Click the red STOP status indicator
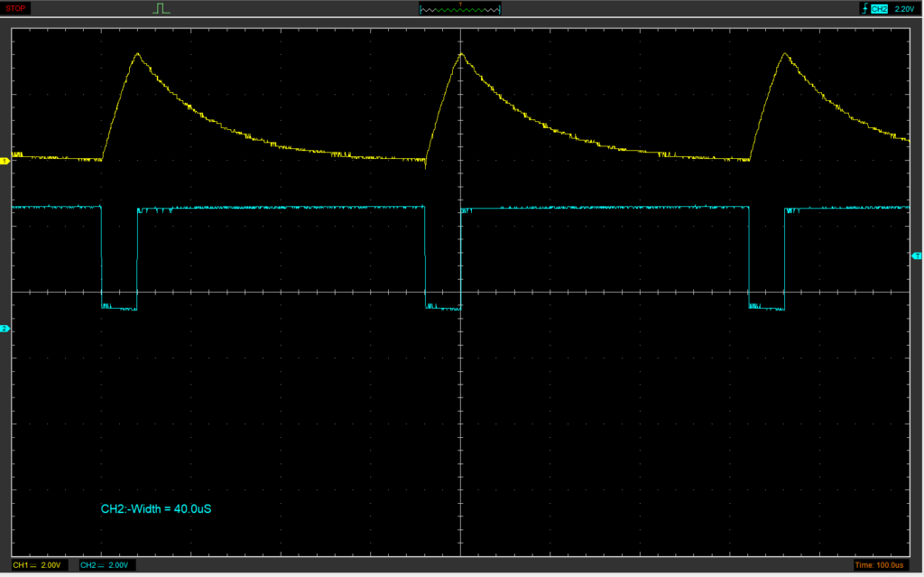 pos(17,9)
